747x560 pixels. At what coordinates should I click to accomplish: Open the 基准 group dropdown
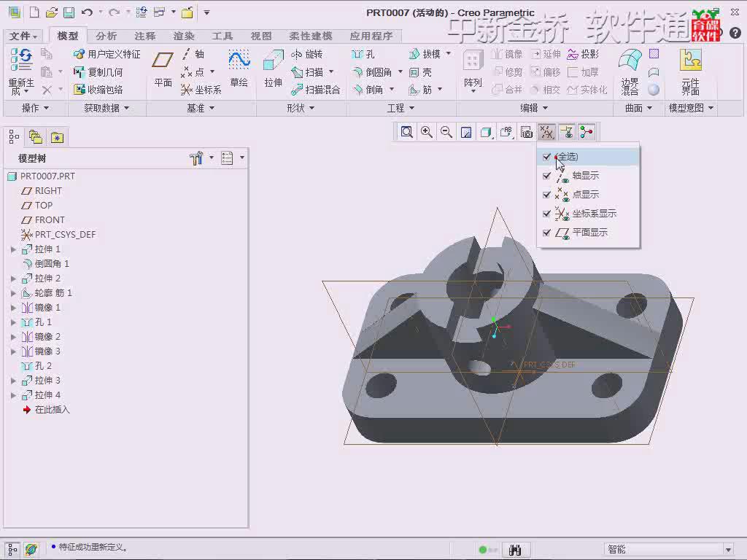pyautogui.click(x=201, y=108)
